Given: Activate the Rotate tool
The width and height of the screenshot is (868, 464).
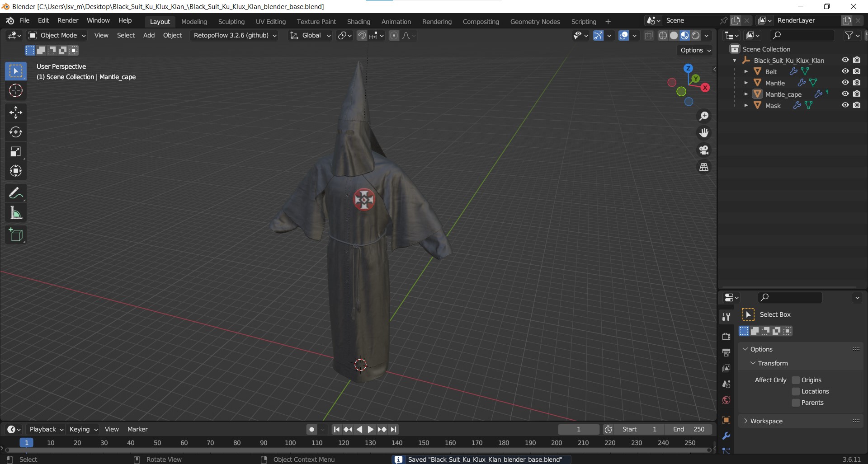Looking at the screenshot, I should pos(16,132).
